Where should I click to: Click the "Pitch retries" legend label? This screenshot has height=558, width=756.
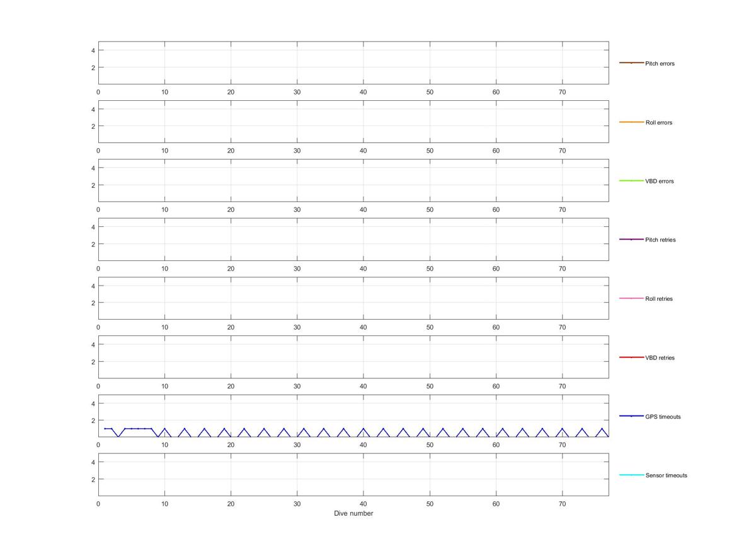point(660,240)
